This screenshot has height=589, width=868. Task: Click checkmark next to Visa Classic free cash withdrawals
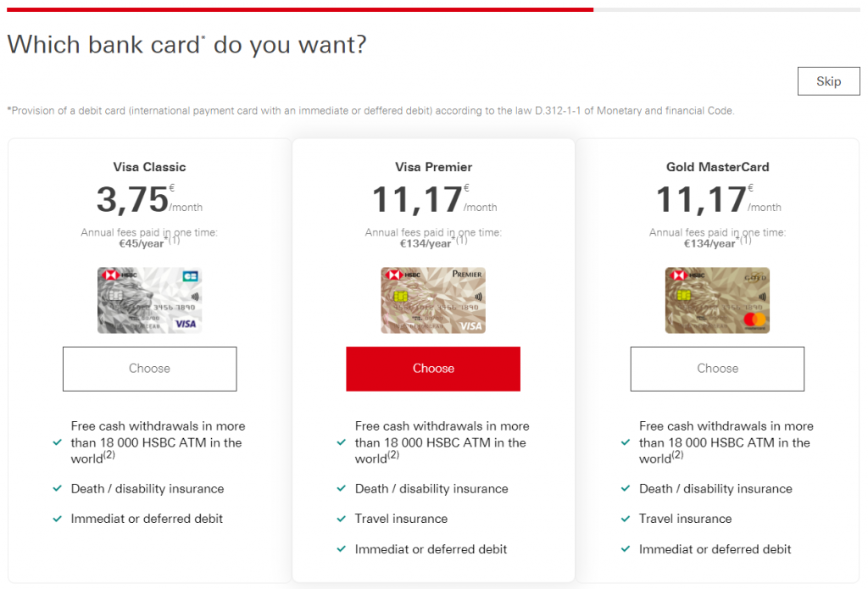pyautogui.click(x=57, y=442)
